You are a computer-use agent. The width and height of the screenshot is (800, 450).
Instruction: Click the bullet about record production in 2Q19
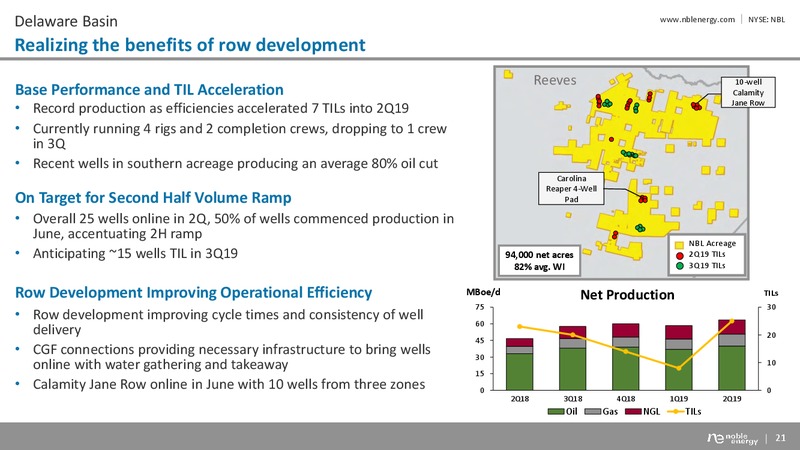click(220, 108)
